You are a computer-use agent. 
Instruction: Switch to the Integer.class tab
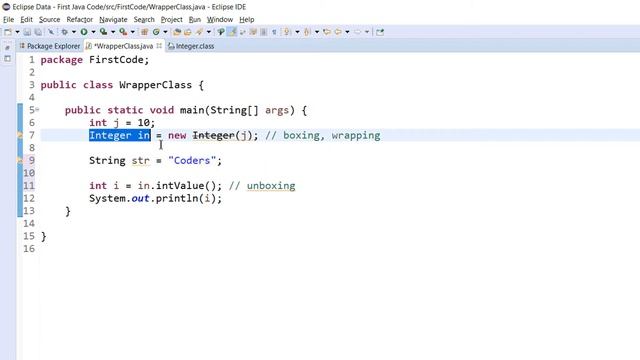(x=191, y=46)
